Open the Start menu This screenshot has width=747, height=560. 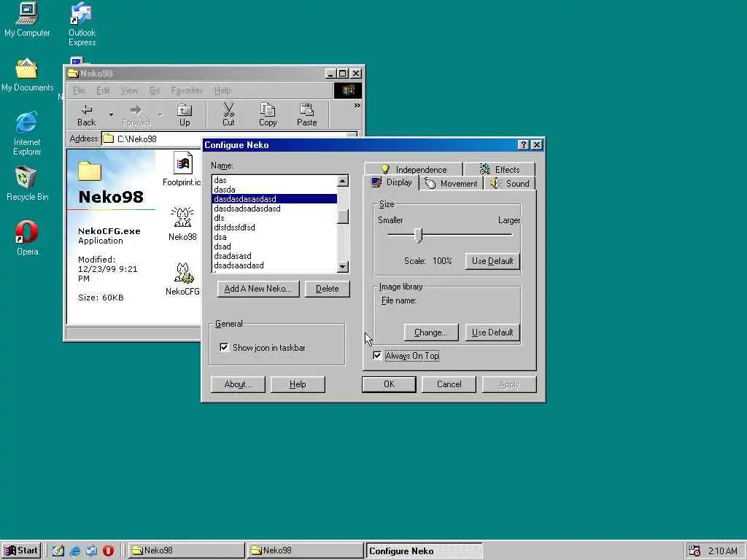tap(21, 551)
